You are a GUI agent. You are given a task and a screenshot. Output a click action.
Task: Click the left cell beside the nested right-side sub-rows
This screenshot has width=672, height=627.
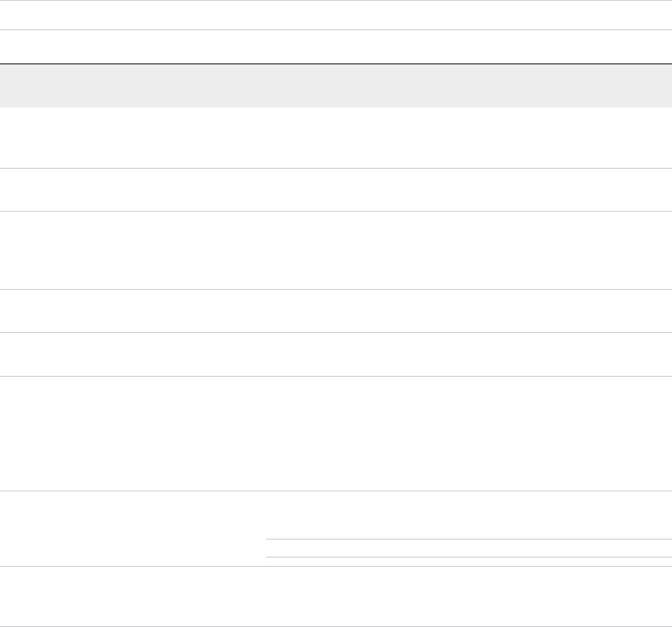[x=133, y=529]
